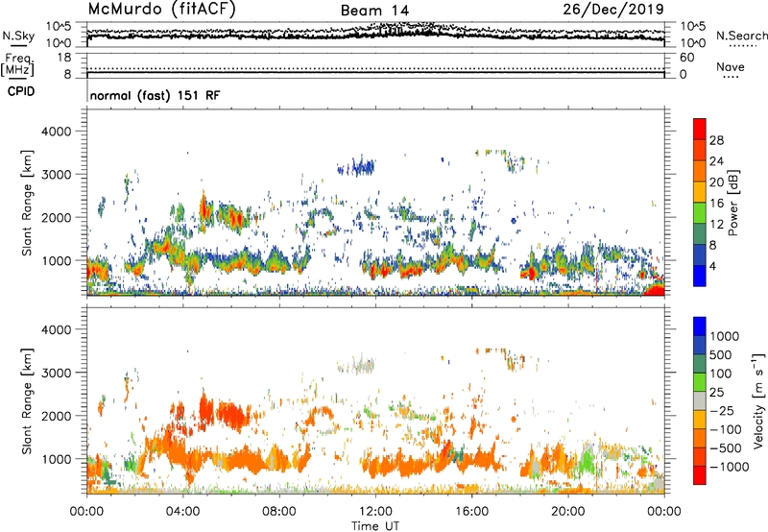Click the date '26/Dec/2019'
The width and height of the screenshot is (768, 532).
tap(613, 9)
